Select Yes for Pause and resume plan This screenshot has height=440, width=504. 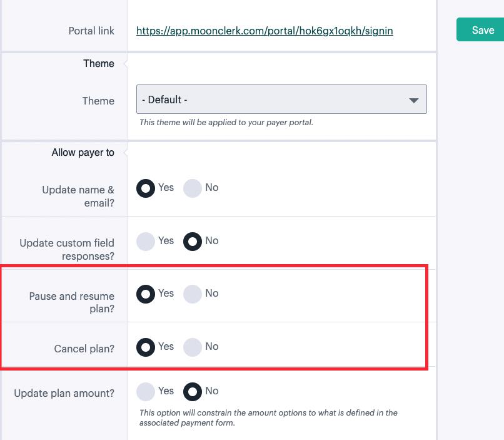click(x=145, y=294)
